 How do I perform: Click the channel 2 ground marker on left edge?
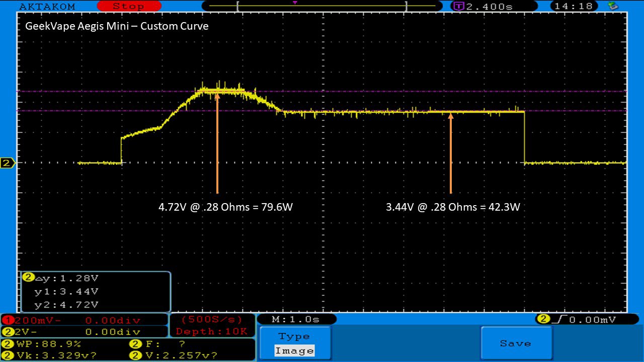(8, 163)
